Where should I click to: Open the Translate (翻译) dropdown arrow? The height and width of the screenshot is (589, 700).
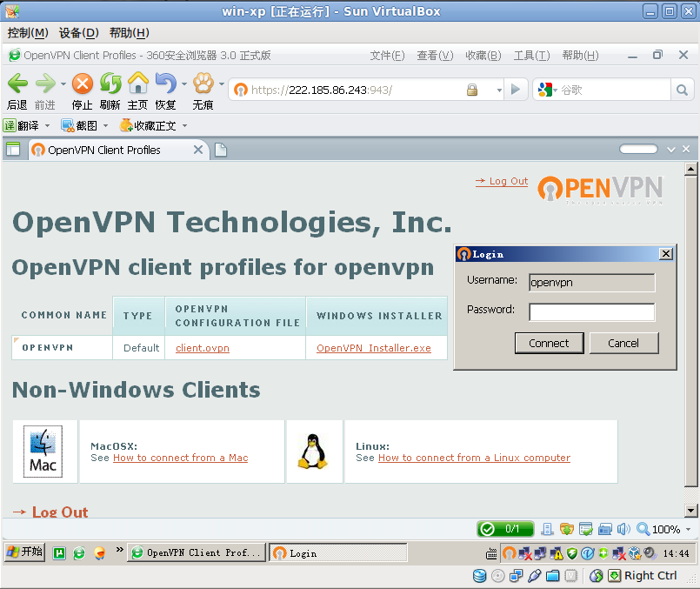tap(47, 126)
